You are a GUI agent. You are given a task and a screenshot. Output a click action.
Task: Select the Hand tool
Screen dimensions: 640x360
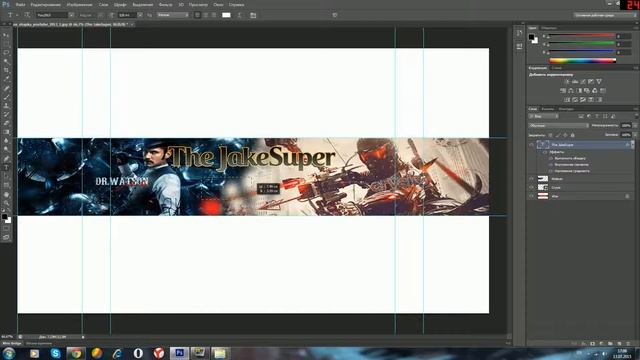6,194
